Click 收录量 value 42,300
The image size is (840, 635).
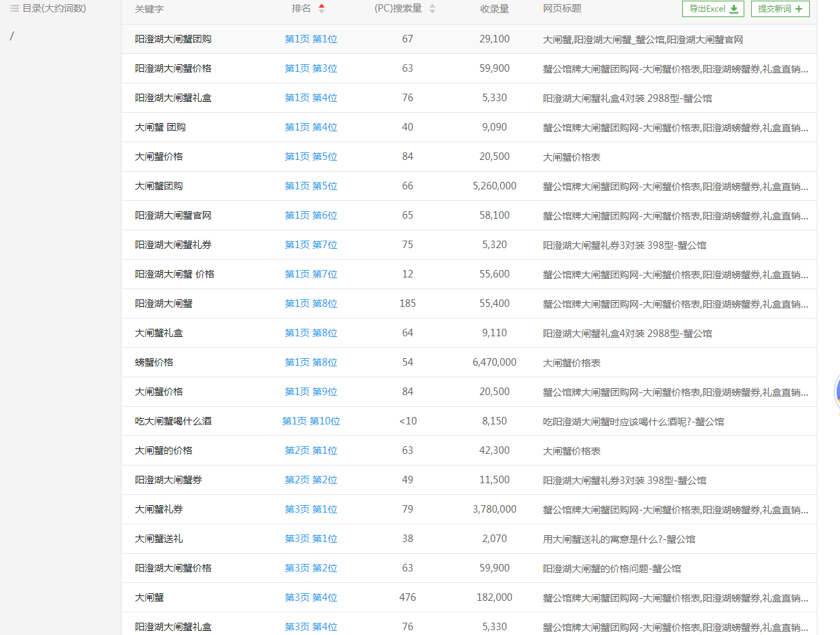coord(494,450)
